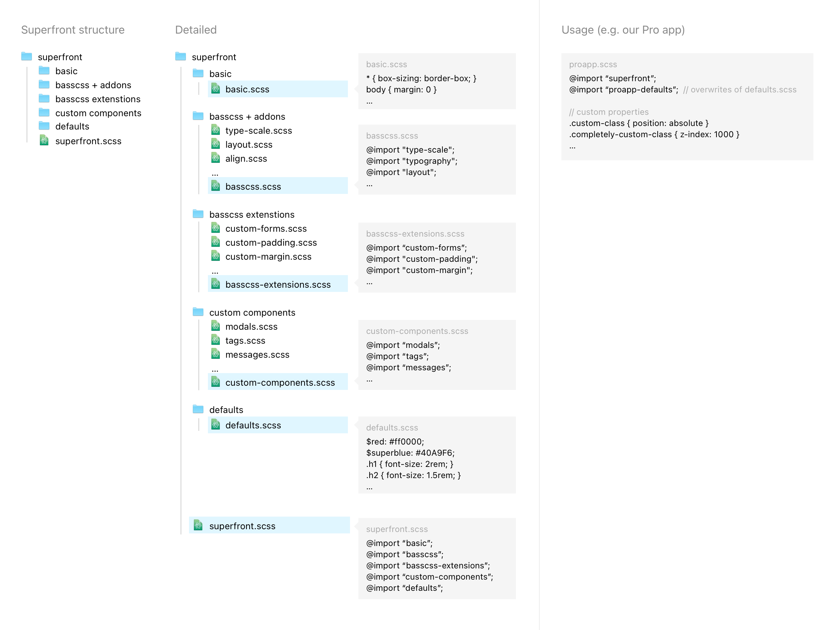
Task: Click the custom components folder icon in Detailed tree
Action: click(198, 312)
